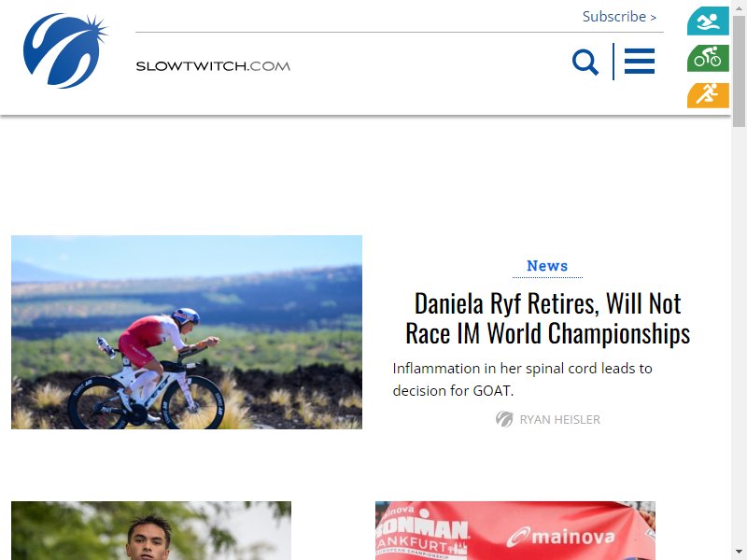Screen dimensions: 747x560
Task: Open the cycling category icon
Action: [708, 58]
